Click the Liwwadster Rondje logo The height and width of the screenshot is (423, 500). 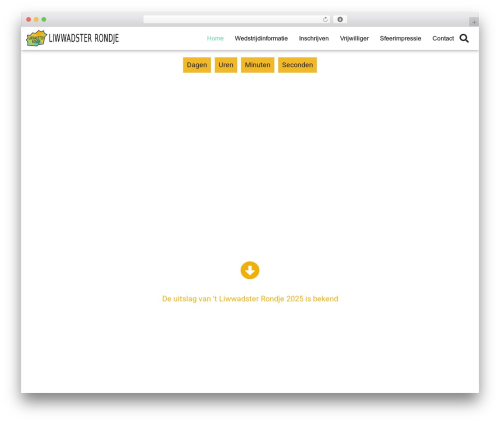72,38
